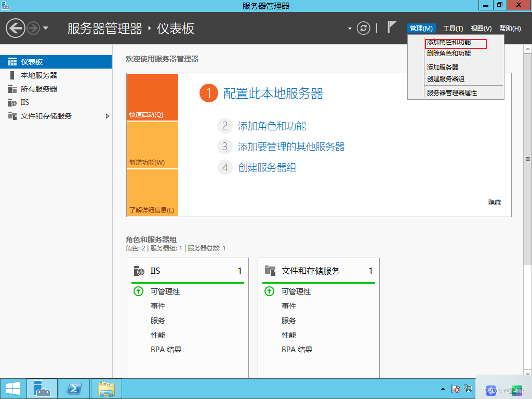Click the 文件和存储服务 tile header title
532x399 pixels.
310,271
